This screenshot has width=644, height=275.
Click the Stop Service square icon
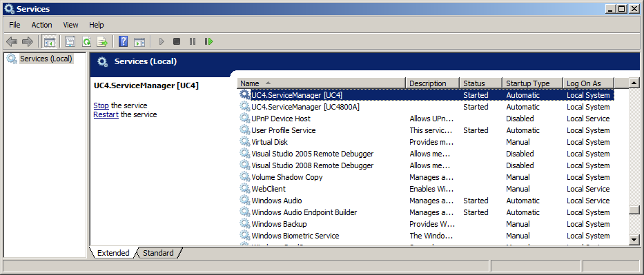coord(177,41)
